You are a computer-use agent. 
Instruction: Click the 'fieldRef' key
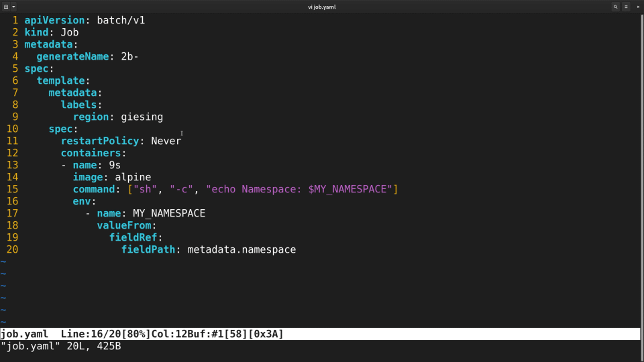coord(133,237)
